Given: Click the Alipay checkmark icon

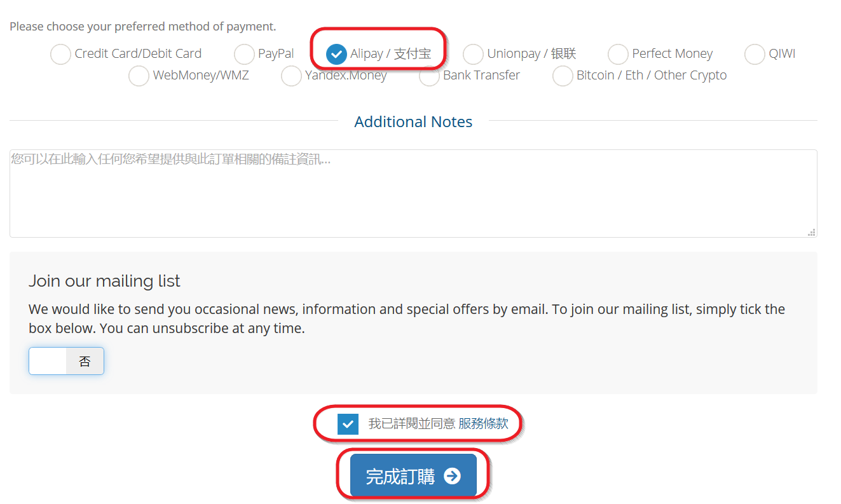Looking at the screenshot, I should [x=336, y=55].
